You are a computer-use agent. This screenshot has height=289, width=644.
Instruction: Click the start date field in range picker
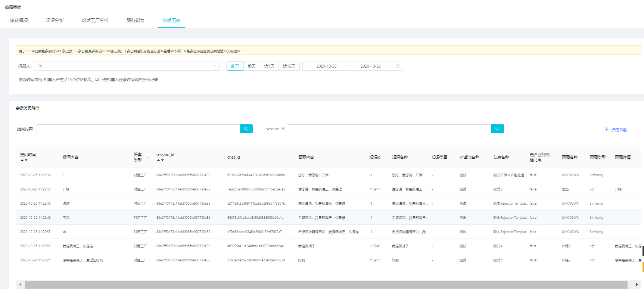(x=327, y=66)
